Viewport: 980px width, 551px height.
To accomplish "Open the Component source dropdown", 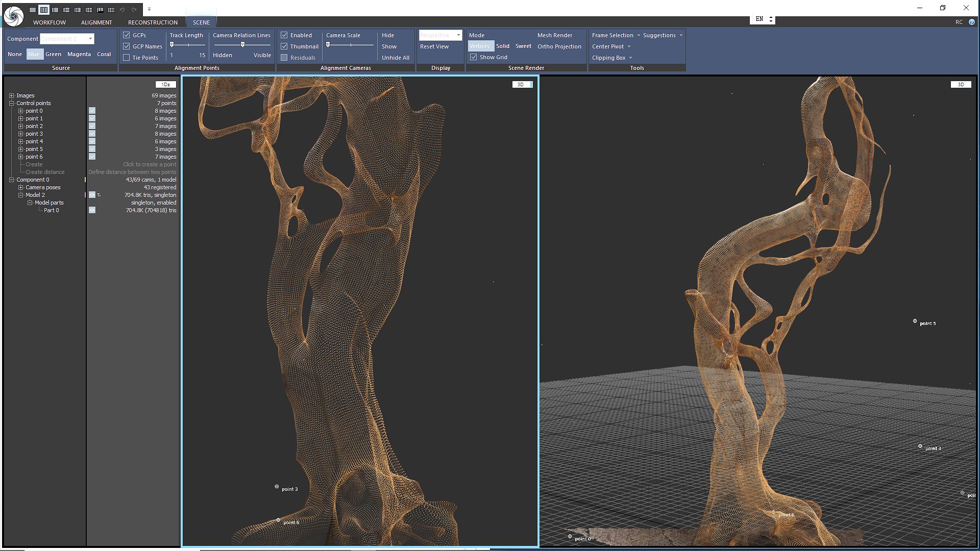I will coord(90,39).
